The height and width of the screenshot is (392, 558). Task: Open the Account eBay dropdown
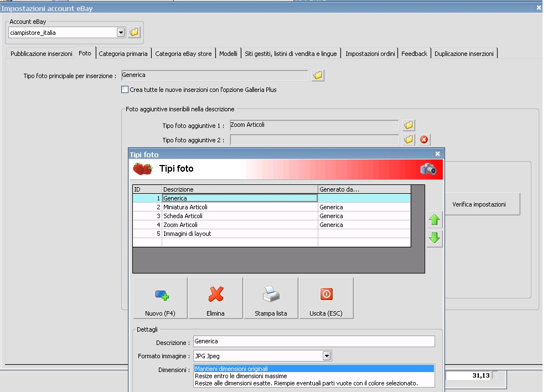coord(121,33)
